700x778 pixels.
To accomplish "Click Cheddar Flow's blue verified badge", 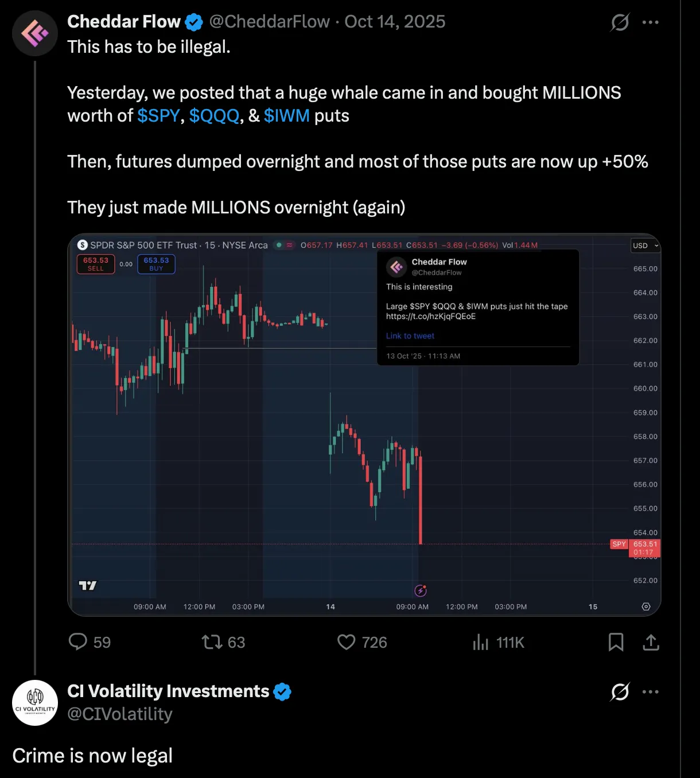I will click(x=193, y=21).
